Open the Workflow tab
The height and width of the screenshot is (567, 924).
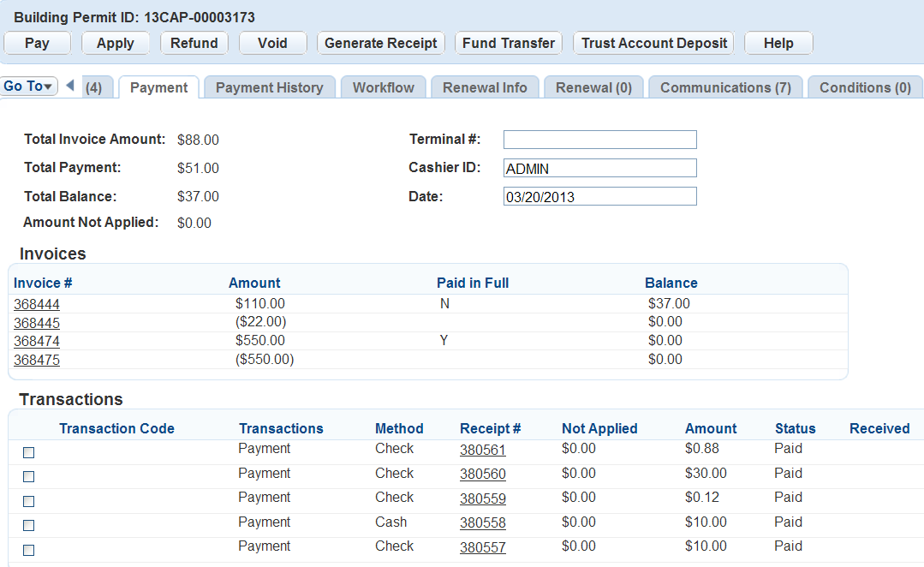383,87
